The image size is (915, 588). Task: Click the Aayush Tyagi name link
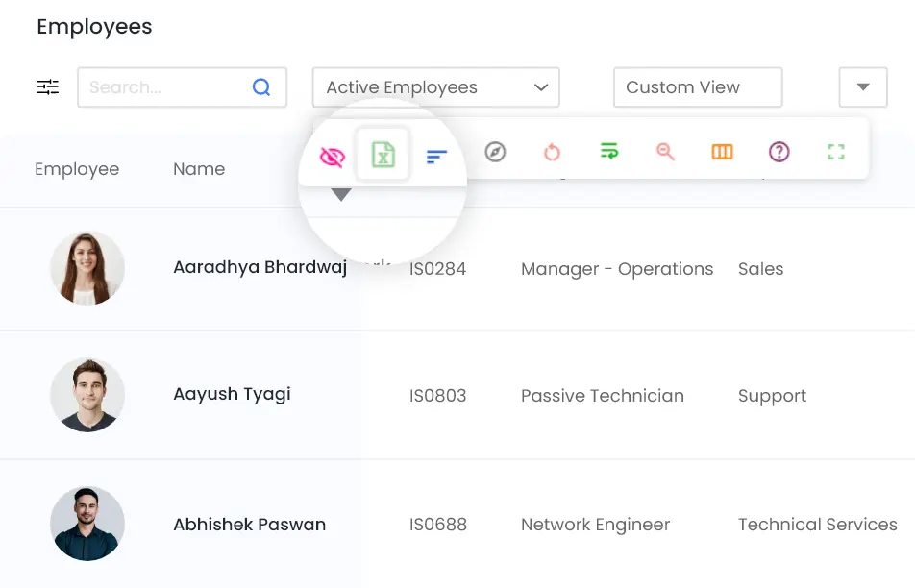pyautogui.click(x=232, y=394)
